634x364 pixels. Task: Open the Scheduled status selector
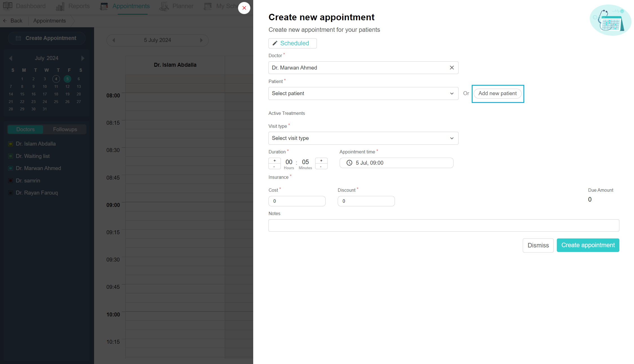[292, 43]
